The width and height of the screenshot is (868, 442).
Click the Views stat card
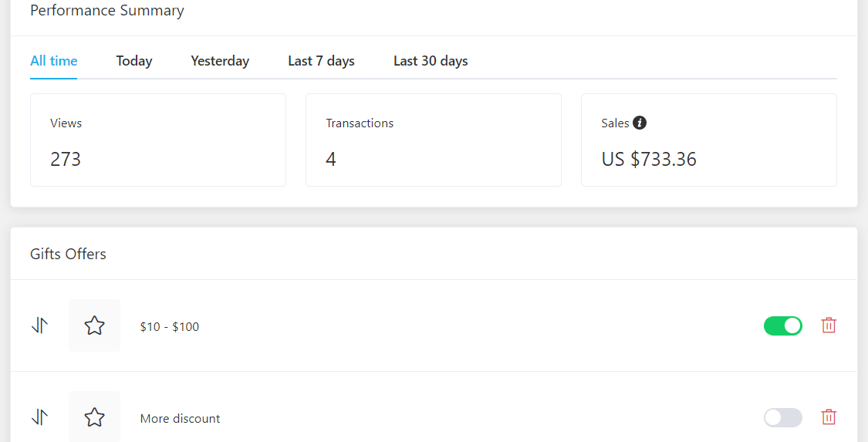pyautogui.click(x=158, y=140)
